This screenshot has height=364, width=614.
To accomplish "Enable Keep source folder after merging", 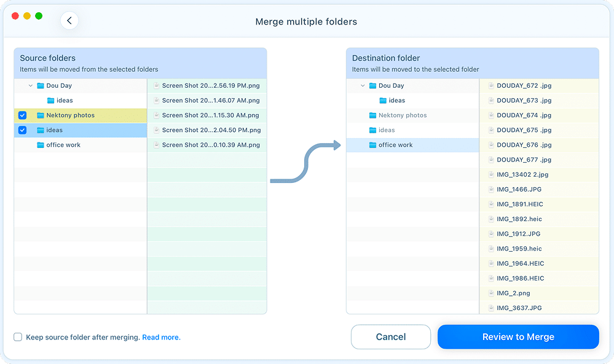I will (x=18, y=337).
